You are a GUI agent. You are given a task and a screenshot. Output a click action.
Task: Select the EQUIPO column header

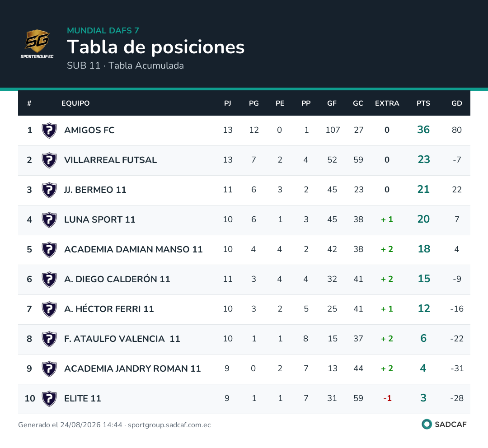75,103
